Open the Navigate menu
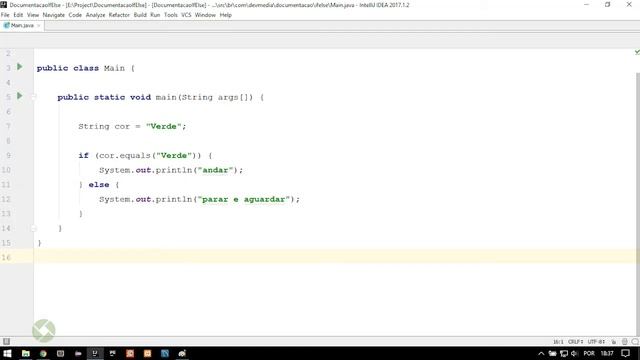 click(x=53, y=15)
